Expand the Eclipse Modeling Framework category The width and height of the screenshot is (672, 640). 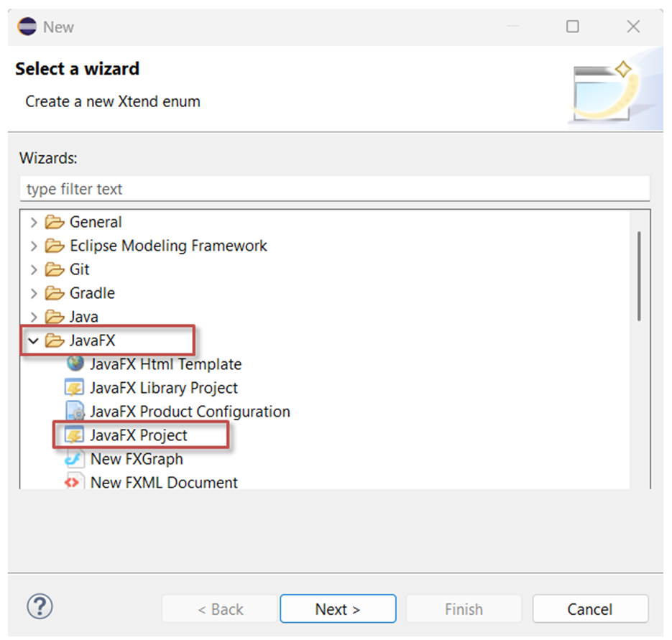coord(33,246)
